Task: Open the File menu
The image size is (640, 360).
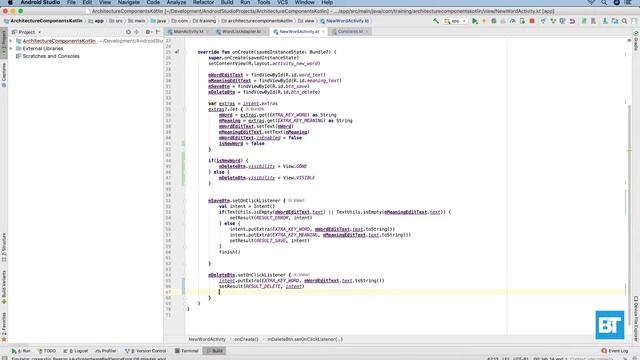Action: (71, 2)
